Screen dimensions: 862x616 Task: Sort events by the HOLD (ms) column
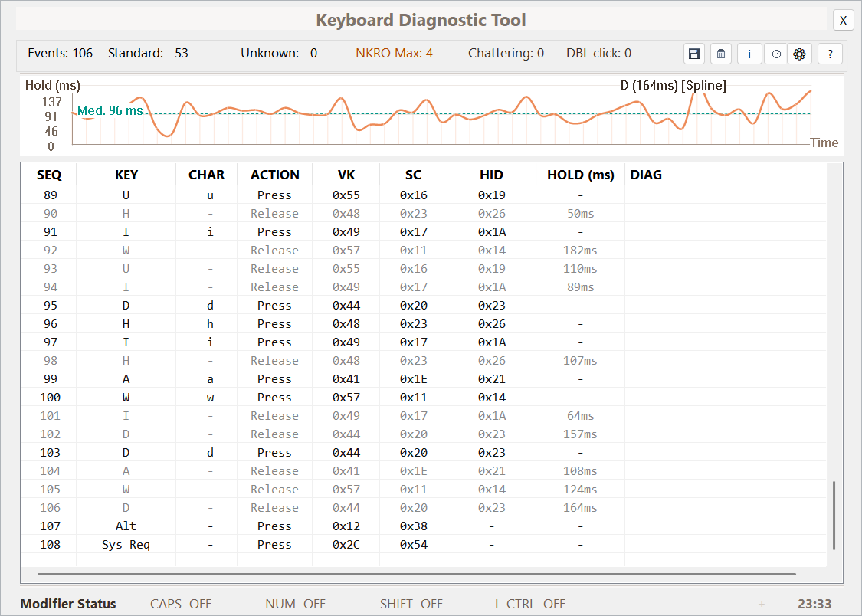[x=580, y=175]
